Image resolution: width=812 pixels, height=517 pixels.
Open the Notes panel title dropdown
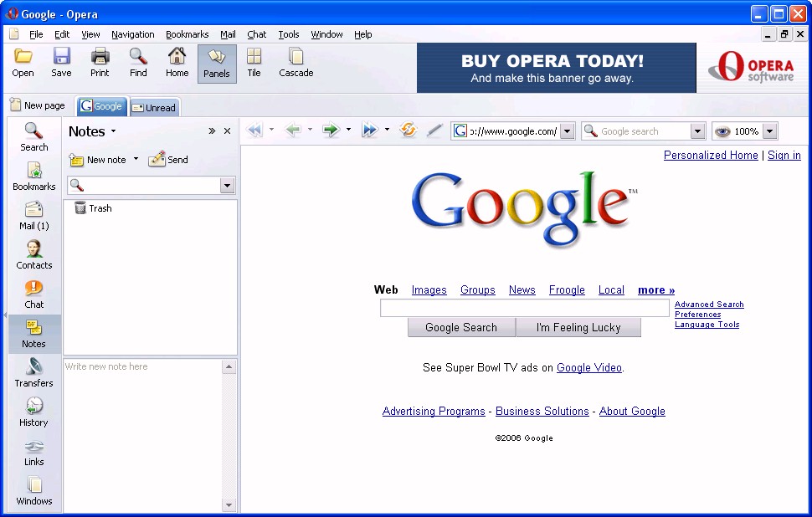click(x=113, y=131)
